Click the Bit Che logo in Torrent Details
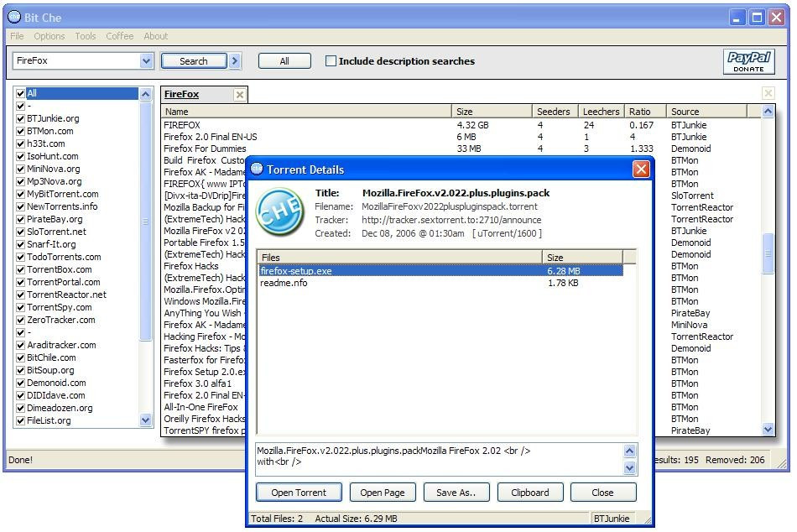Screen dimensions: 797x532 (279, 212)
